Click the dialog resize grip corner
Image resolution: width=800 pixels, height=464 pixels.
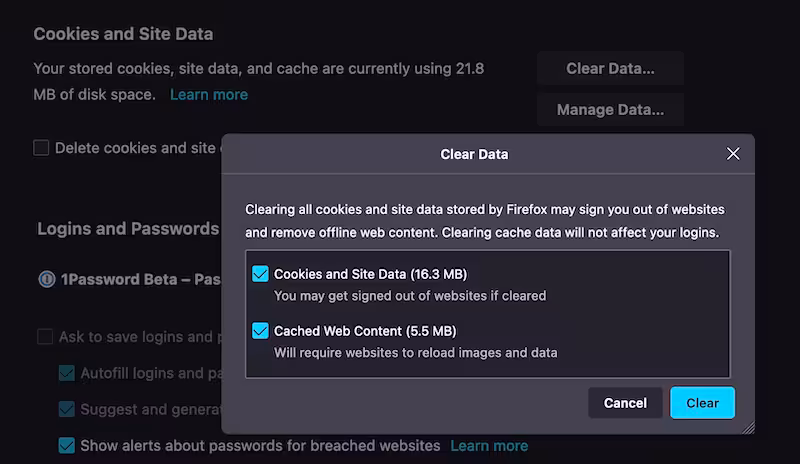tap(748, 427)
